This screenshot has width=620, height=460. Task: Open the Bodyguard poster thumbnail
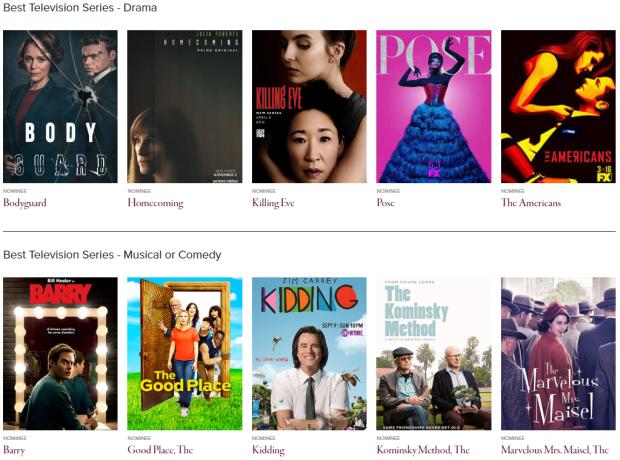[x=60, y=106]
